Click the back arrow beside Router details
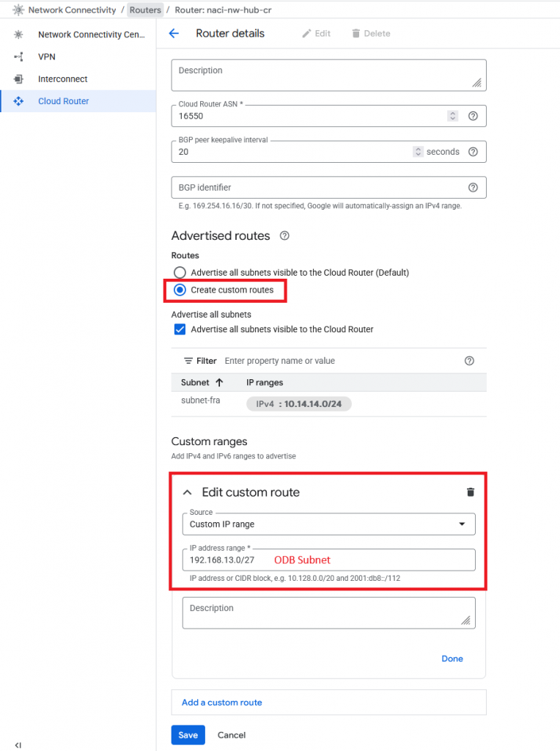Screen dimensions: 560x751 point(174,34)
